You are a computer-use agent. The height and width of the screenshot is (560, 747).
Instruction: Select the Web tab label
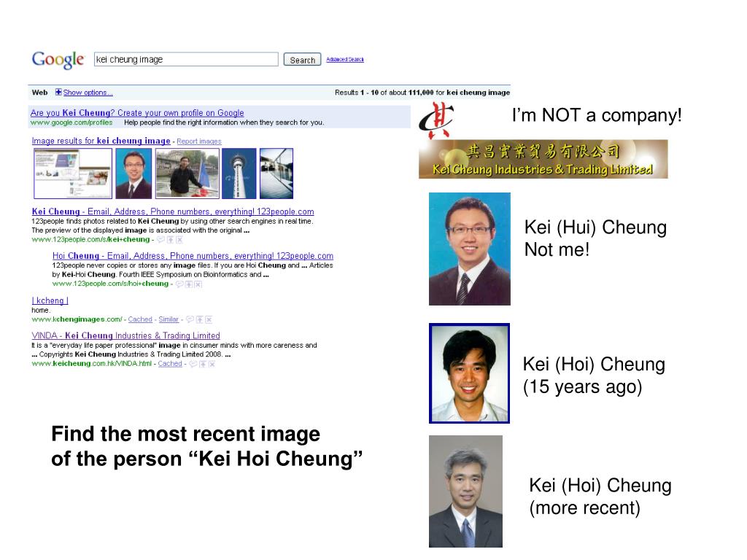(x=39, y=93)
